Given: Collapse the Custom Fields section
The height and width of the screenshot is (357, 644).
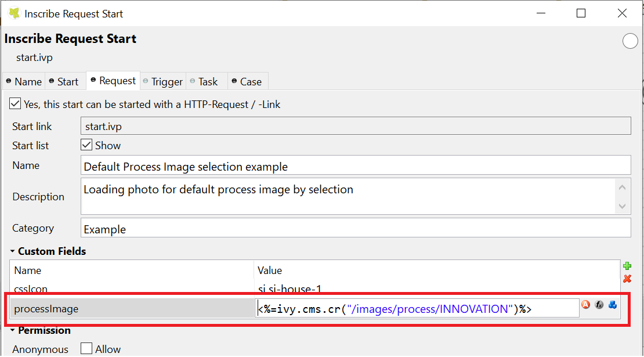Looking at the screenshot, I should click(x=13, y=252).
